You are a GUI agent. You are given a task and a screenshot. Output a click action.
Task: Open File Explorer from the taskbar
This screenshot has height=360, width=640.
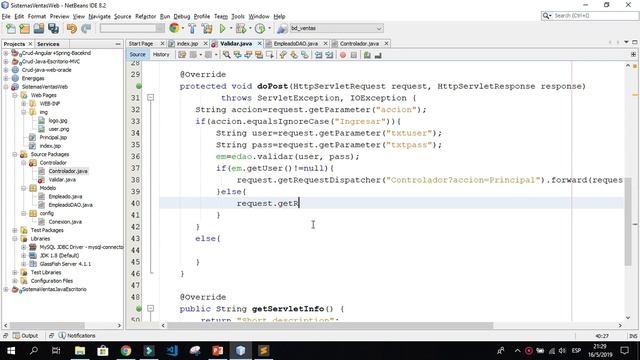tap(80, 351)
